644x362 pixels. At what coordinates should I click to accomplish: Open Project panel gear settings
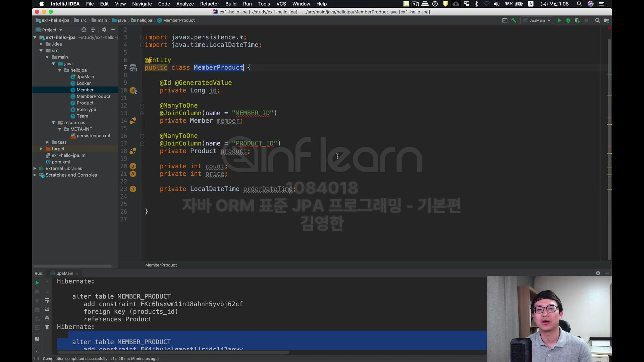(104, 30)
